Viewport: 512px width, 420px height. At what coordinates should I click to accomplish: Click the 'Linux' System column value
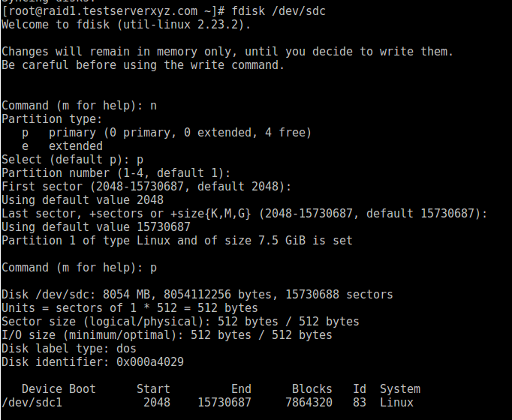point(396,403)
